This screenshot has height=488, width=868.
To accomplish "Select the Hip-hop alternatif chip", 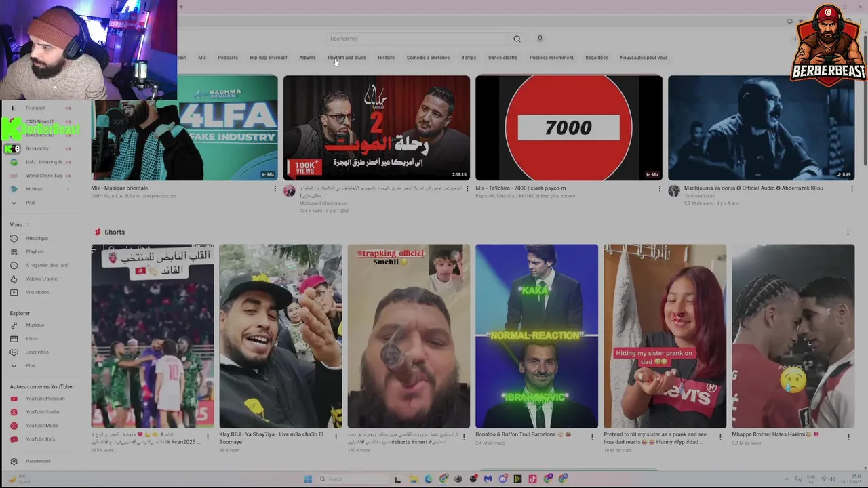I will (x=269, y=58).
